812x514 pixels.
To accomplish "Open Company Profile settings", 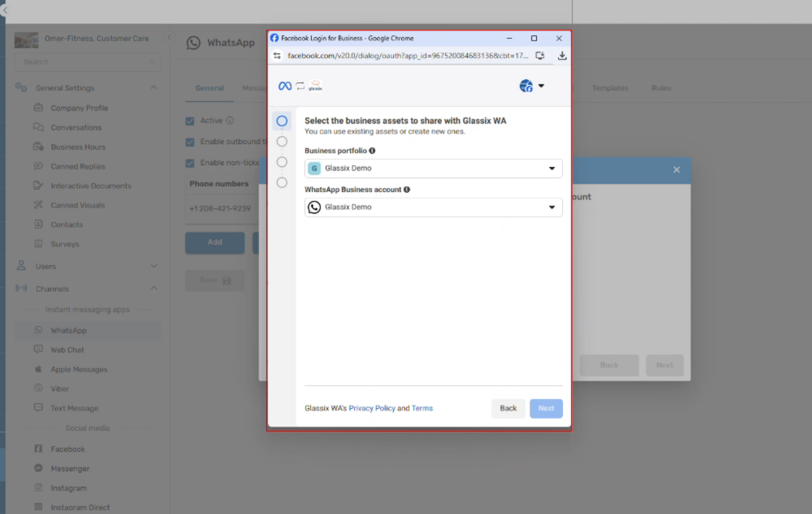I will point(80,108).
